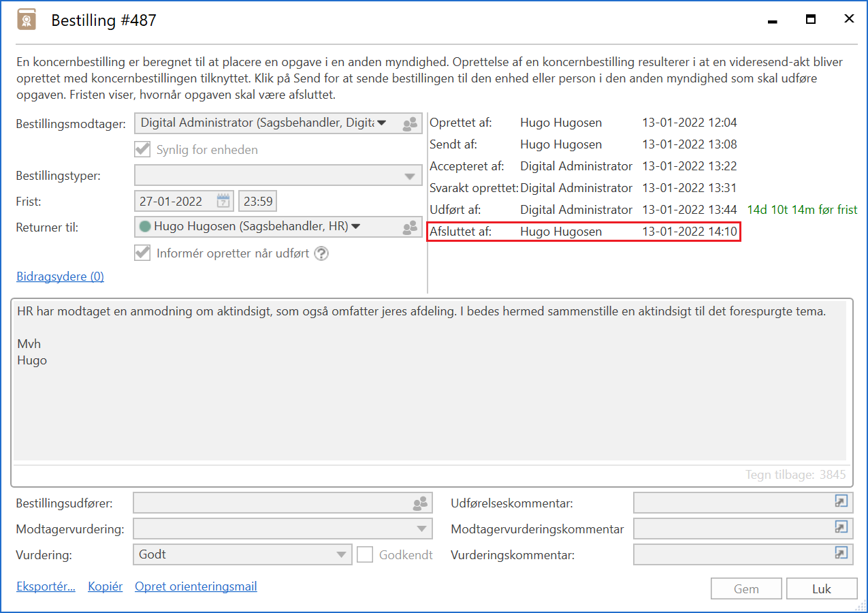Expand the Udførelseskommentar field icon
868x613 pixels.
pyautogui.click(x=841, y=502)
